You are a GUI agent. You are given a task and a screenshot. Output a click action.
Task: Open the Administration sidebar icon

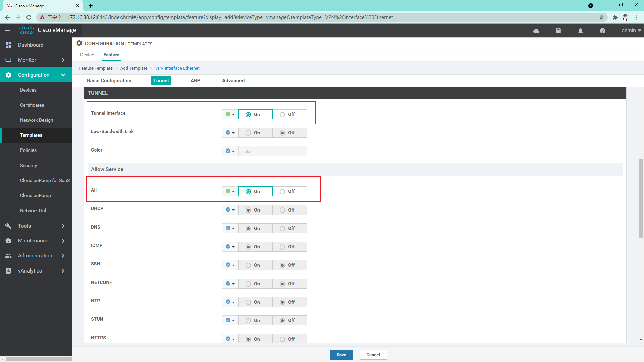point(8,255)
